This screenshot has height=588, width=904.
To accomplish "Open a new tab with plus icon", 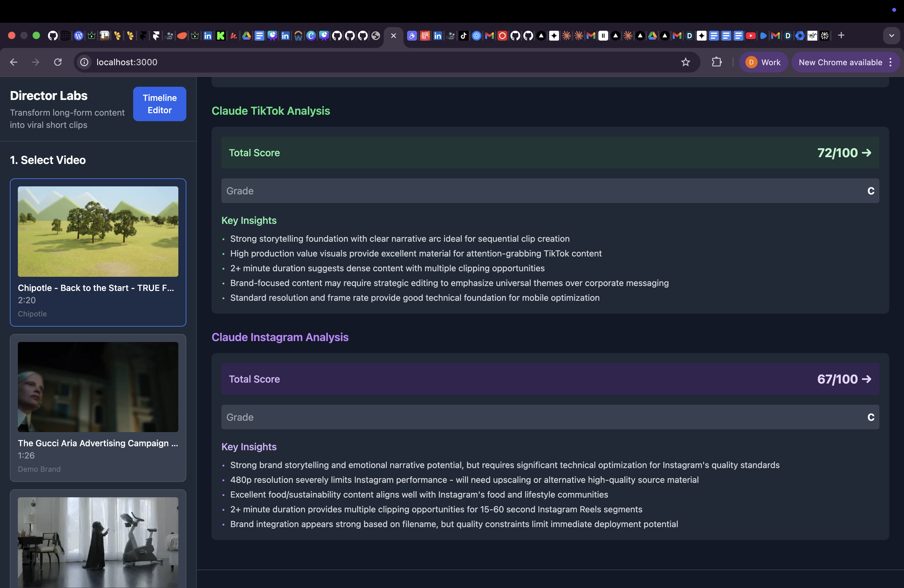I will [x=841, y=36].
